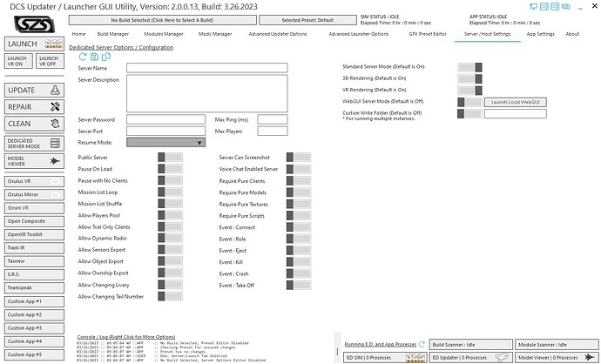Enable Mission List Loop toggle
The image size is (601, 364).
point(170,192)
